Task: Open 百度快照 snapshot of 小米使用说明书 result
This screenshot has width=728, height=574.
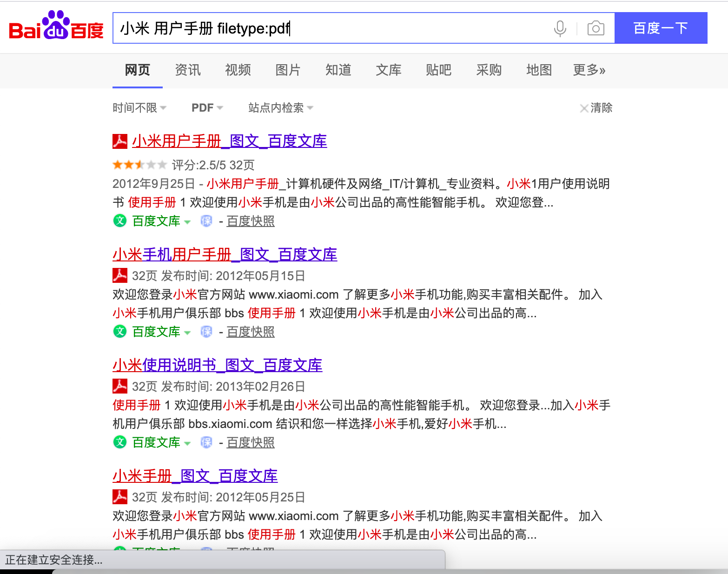Action: pyautogui.click(x=251, y=442)
